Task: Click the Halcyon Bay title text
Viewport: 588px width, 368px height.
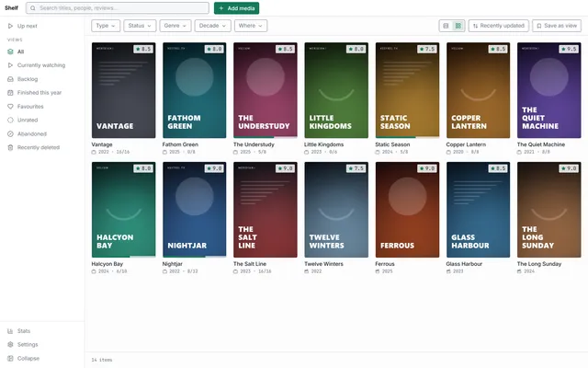Action: (107, 264)
